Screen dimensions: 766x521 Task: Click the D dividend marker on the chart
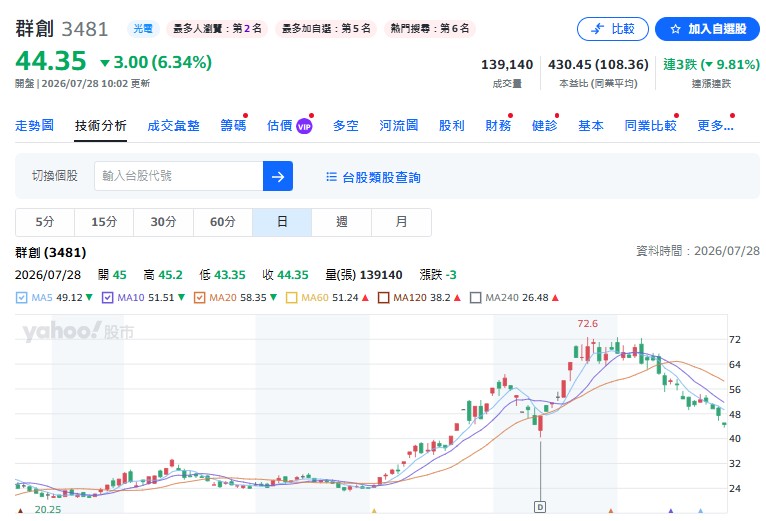pos(540,507)
